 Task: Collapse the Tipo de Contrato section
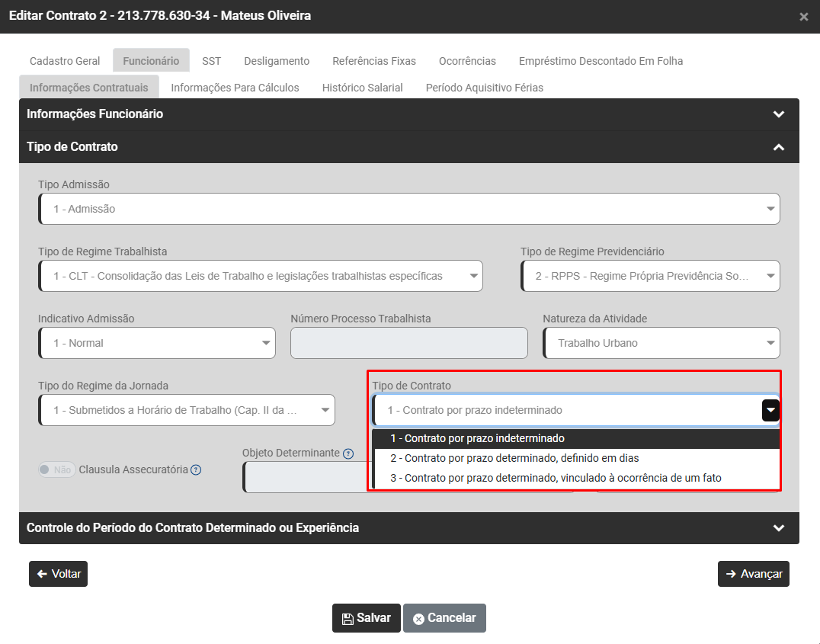pyautogui.click(x=778, y=147)
